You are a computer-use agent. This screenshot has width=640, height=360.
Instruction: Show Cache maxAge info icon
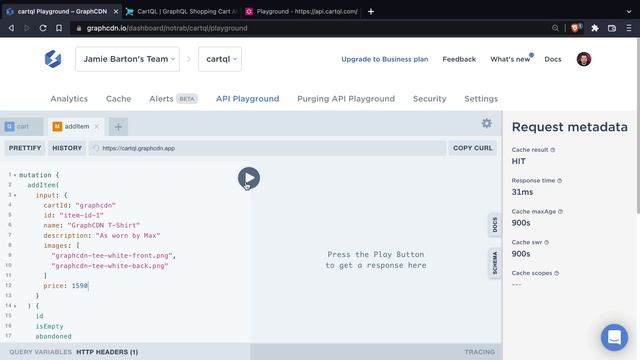click(560, 211)
